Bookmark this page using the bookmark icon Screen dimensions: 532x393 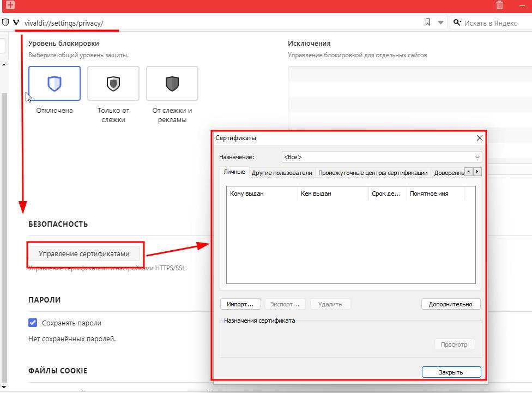(428, 23)
